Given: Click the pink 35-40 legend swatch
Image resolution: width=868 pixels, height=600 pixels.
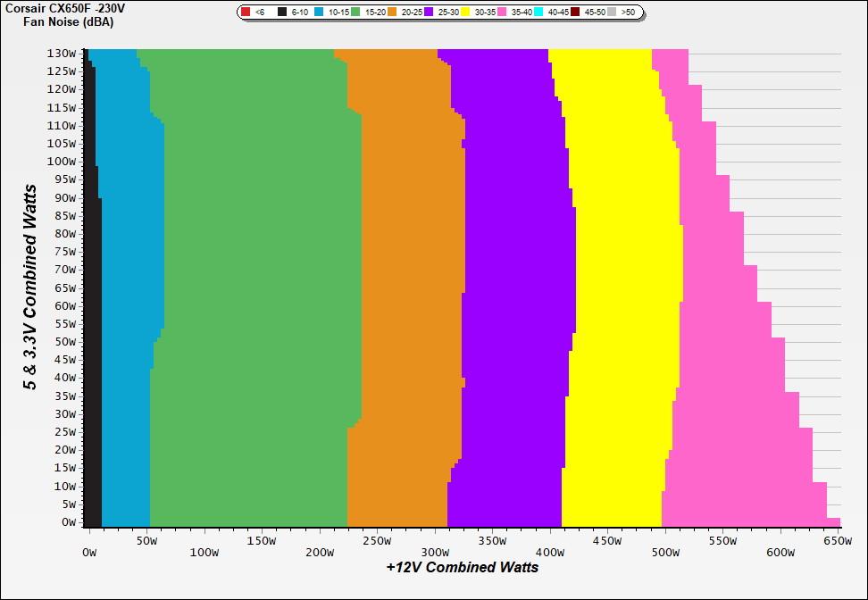Looking at the screenshot, I should coord(502,12).
